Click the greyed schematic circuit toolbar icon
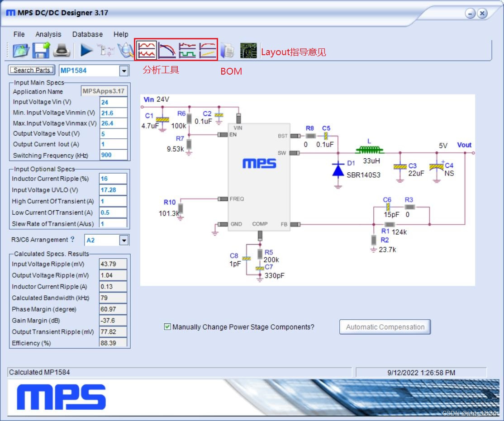 (105, 51)
